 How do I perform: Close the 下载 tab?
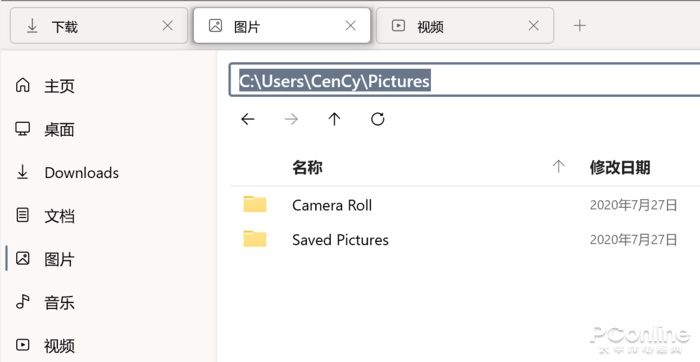tap(168, 26)
